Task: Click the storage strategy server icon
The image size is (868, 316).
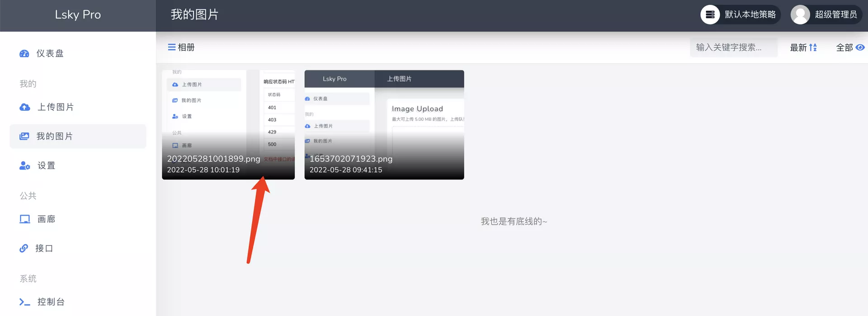Action: coord(710,15)
